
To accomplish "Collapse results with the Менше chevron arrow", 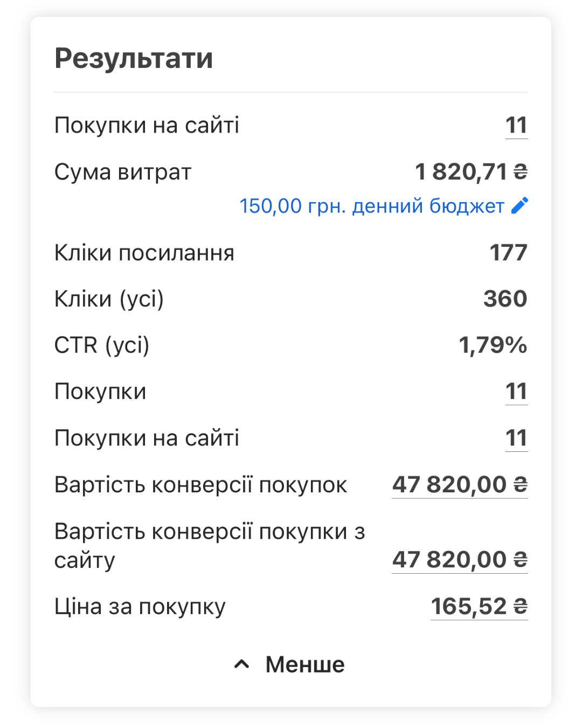I will pyautogui.click(x=241, y=664).
